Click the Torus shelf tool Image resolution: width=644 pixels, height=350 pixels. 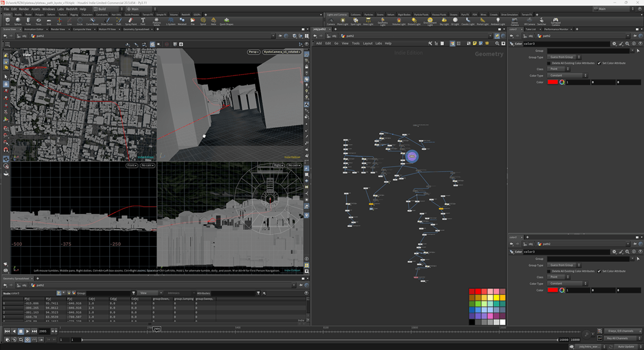pyautogui.click(x=39, y=21)
